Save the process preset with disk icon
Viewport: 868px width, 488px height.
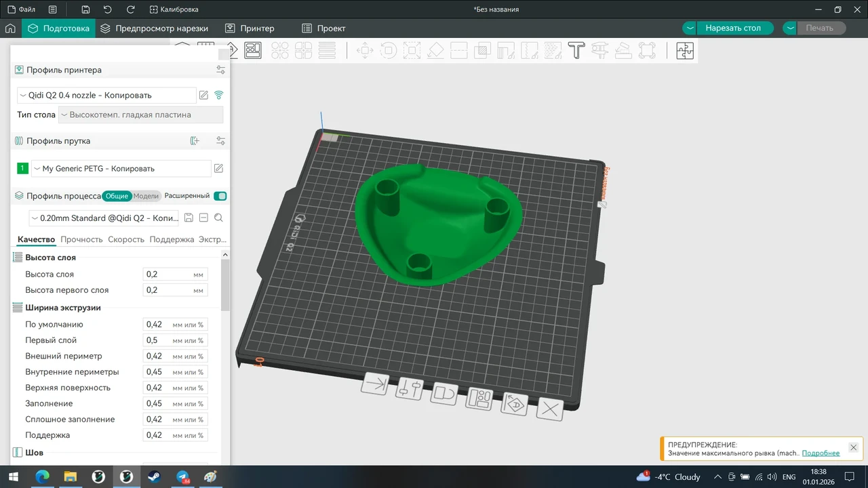pyautogui.click(x=189, y=218)
